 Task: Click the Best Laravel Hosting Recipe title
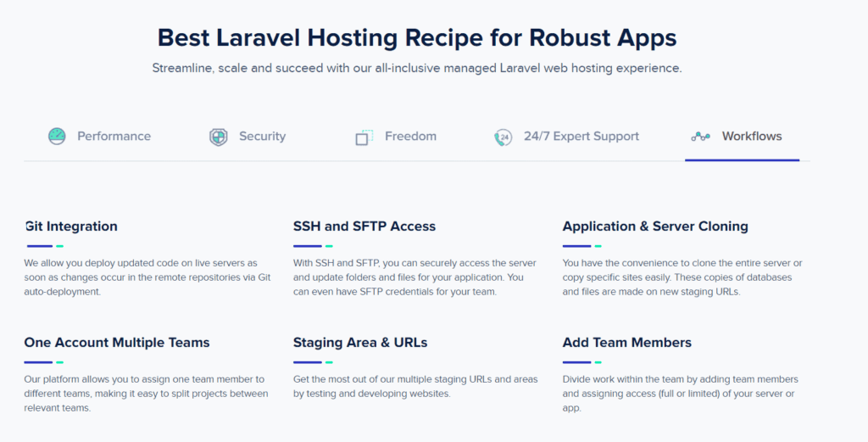point(417,37)
